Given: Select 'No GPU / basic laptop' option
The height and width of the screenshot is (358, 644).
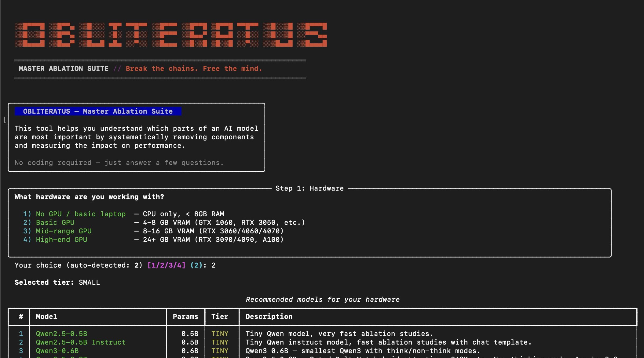Looking at the screenshot, I should pos(81,214).
